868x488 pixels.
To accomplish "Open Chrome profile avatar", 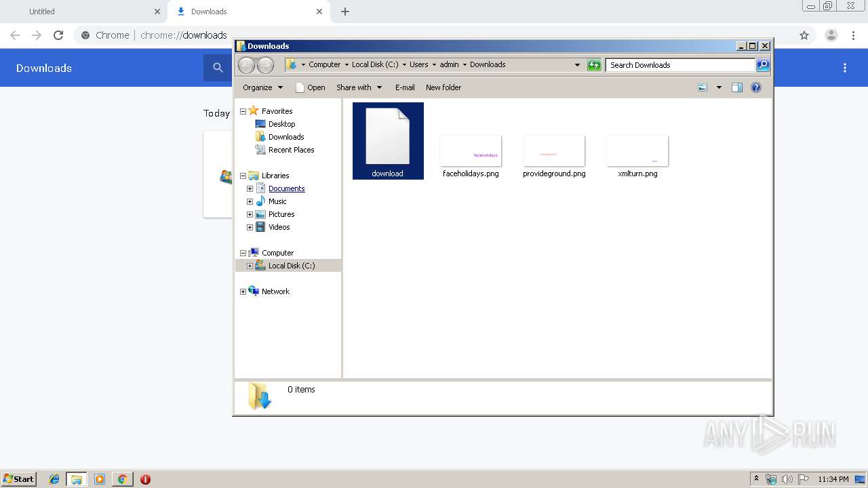I will tap(831, 35).
